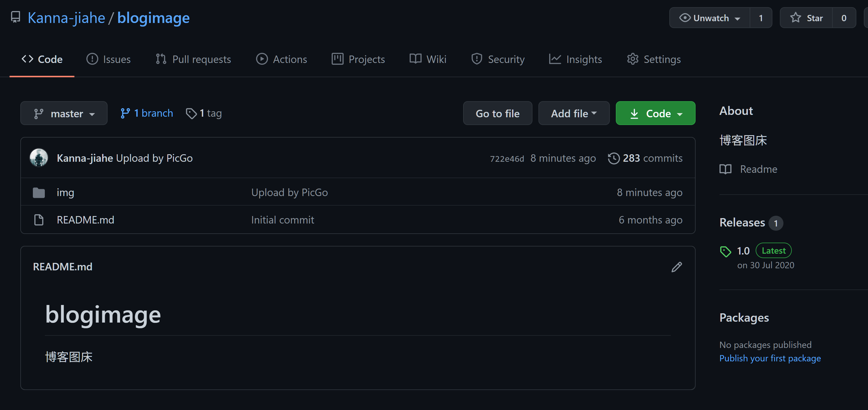Click the tag icon beside 1 tag
The height and width of the screenshot is (410, 868).
coord(191,113)
